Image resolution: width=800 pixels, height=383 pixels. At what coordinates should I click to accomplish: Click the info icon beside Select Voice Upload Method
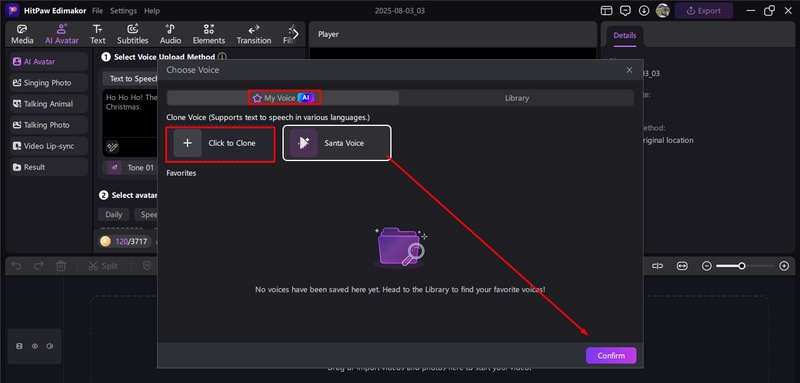[222, 57]
